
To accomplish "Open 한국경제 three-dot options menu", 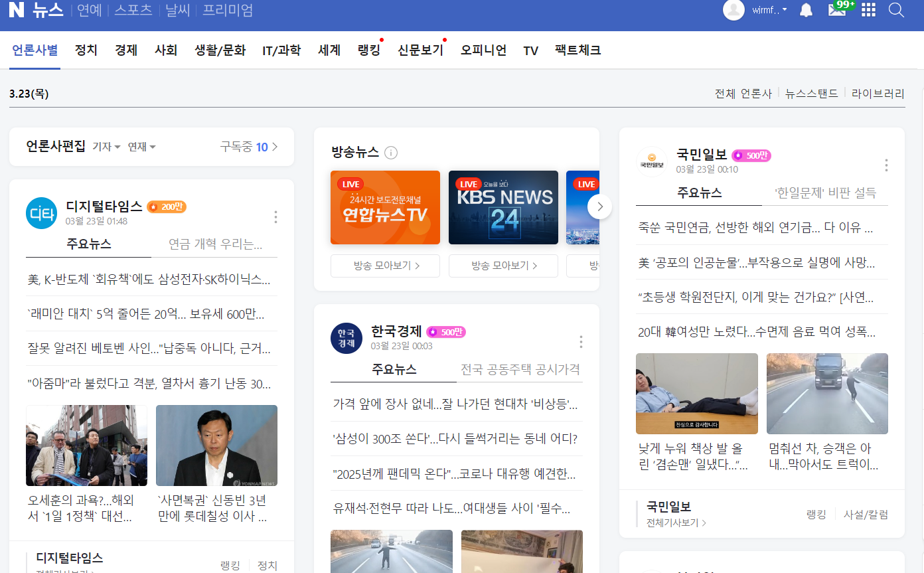I will [581, 341].
